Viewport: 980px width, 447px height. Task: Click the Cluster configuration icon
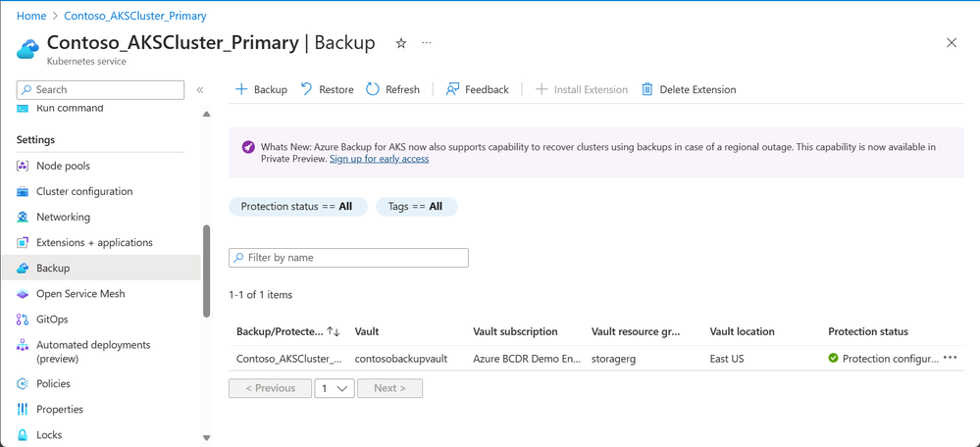(23, 192)
